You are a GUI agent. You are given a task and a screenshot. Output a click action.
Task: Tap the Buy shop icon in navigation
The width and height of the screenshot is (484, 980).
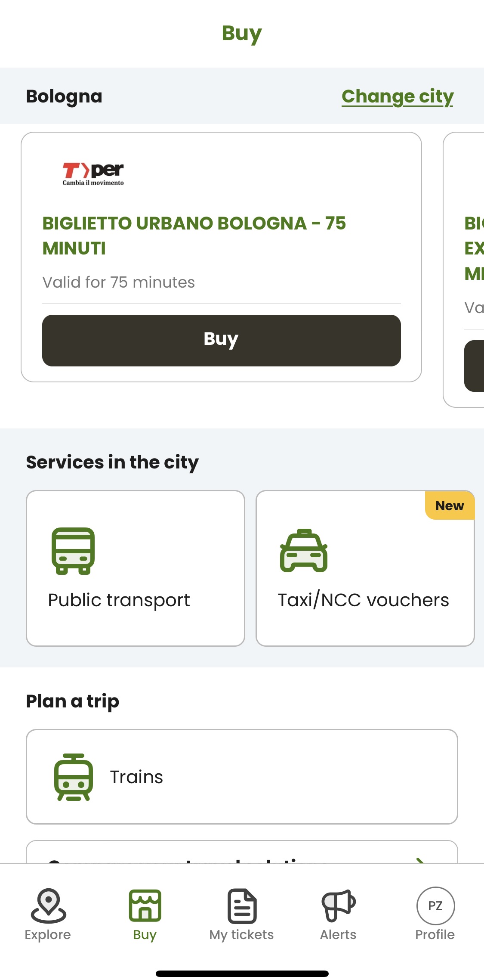coord(145,905)
